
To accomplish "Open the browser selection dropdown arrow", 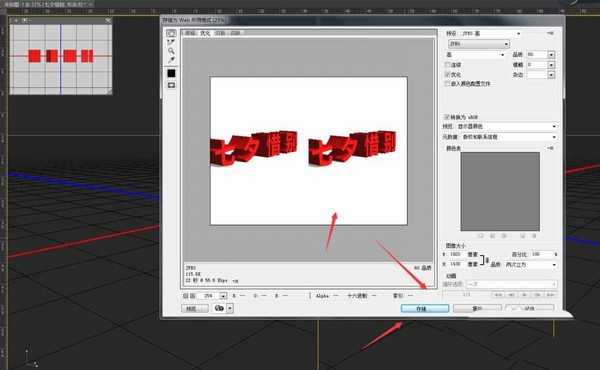I will 230,308.
